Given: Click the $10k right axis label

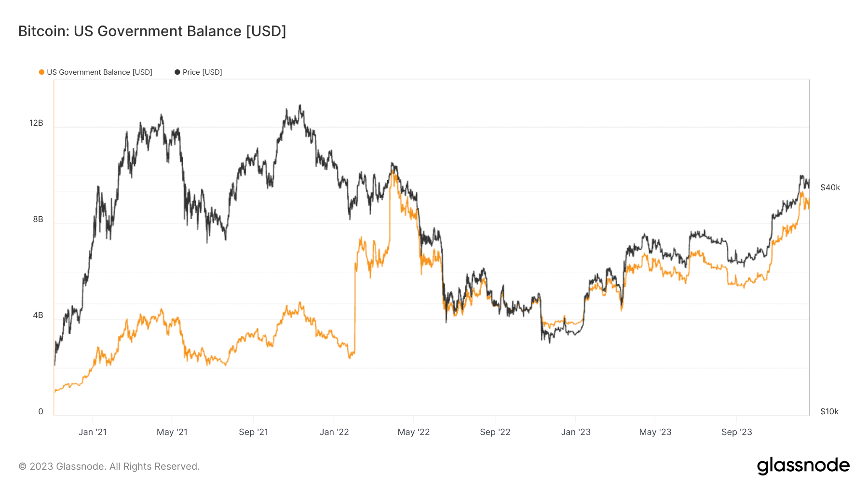Looking at the screenshot, I should point(829,411).
